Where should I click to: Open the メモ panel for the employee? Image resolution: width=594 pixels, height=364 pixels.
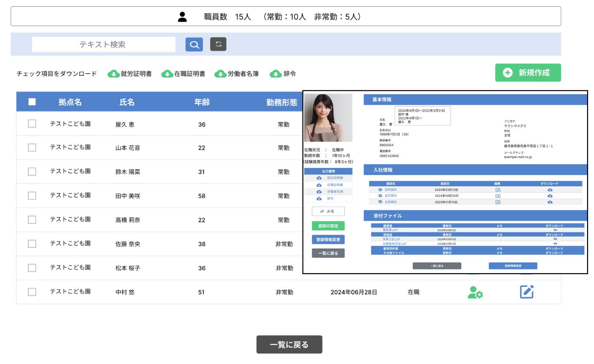click(328, 211)
